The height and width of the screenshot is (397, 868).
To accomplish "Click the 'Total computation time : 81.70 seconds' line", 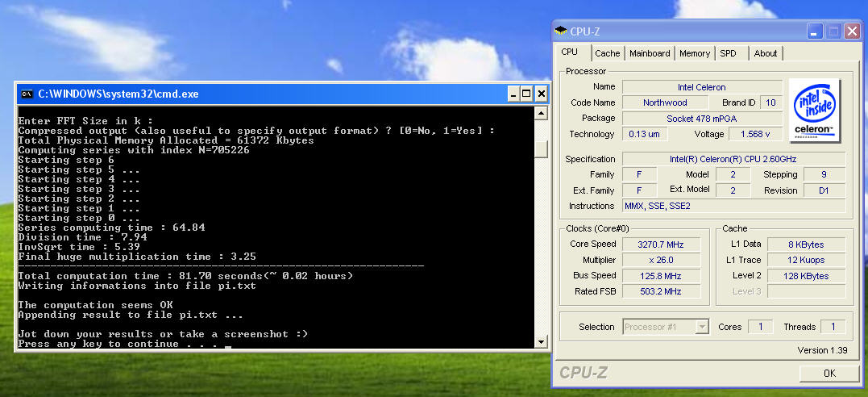I will [x=185, y=276].
